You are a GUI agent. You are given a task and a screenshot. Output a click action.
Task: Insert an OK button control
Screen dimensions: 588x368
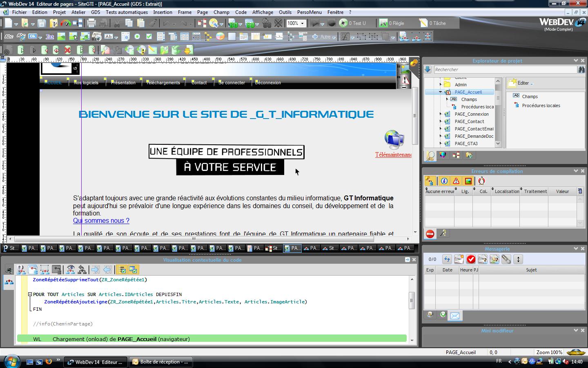[32, 37]
